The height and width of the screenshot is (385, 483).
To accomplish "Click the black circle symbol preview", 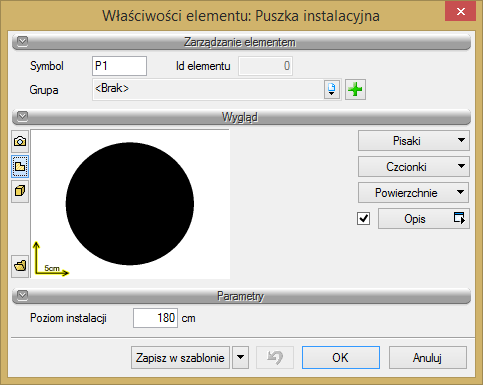I will 130,204.
